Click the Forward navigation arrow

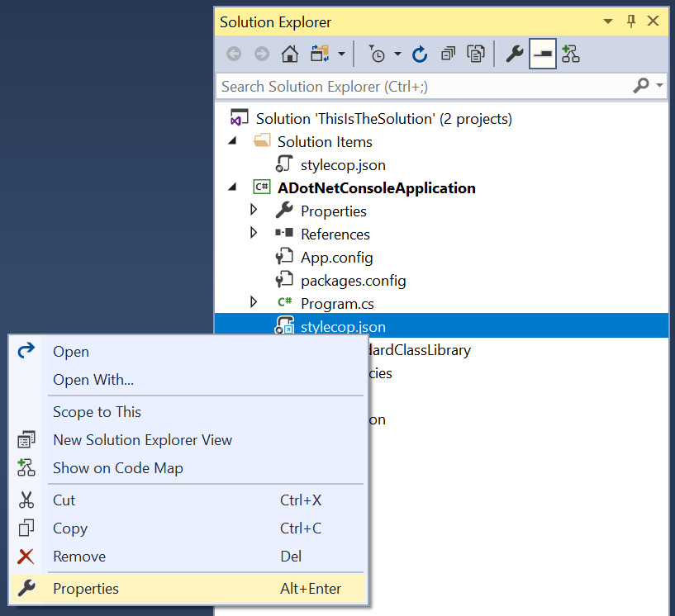pyautogui.click(x=261, y=53)
